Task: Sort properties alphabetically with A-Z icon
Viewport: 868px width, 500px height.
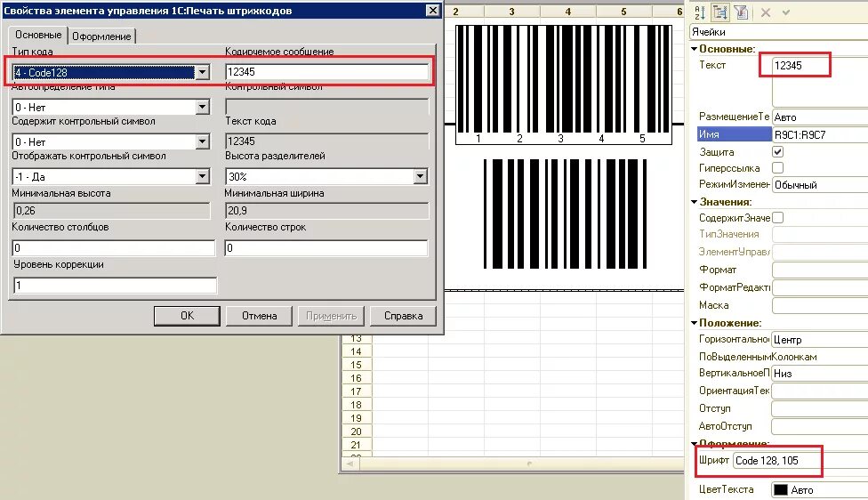Action: [x=700, y=12]
